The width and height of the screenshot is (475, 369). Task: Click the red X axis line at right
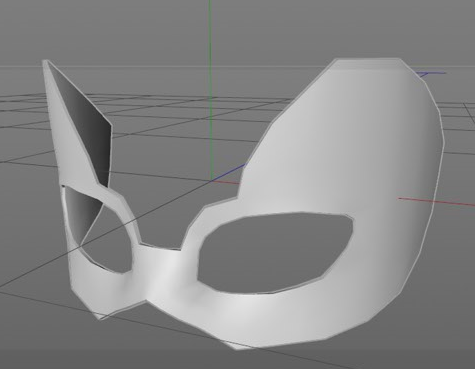coord(437,202)
